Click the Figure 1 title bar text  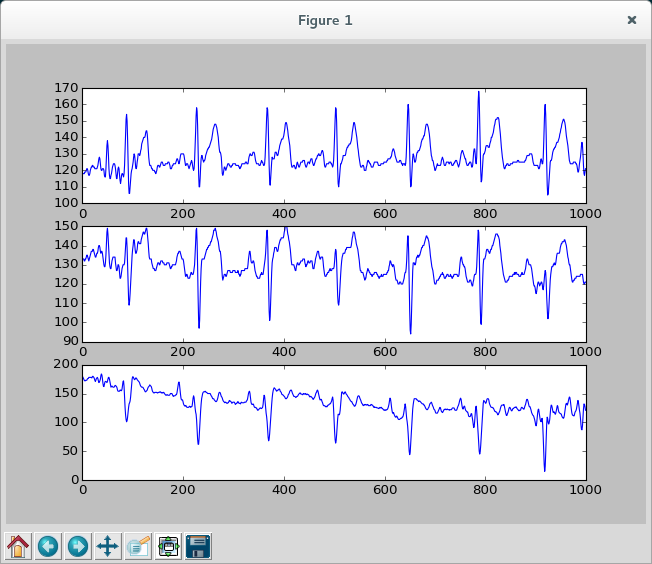325,20
